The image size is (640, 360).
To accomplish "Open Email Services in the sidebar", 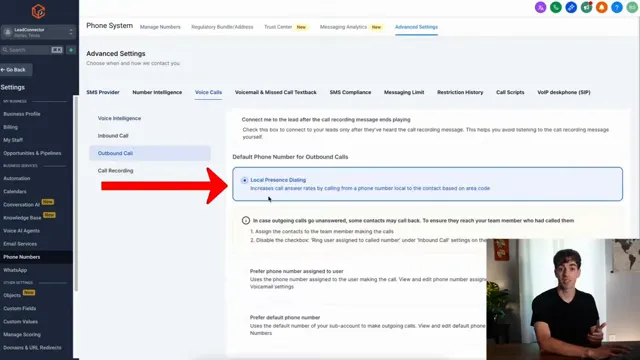I will pyautogui.click(x=20, y=244).
